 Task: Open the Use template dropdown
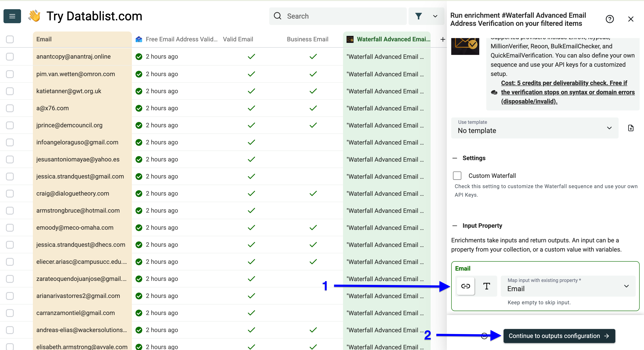click(x=534, y=128)
